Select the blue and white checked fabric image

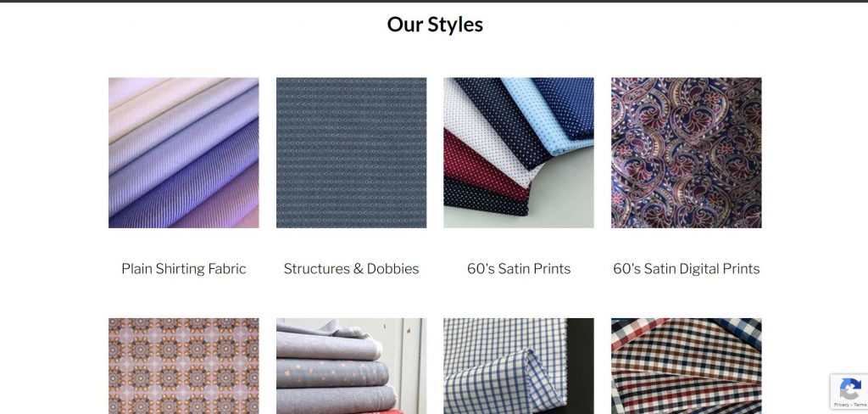(x=519, y=366)
